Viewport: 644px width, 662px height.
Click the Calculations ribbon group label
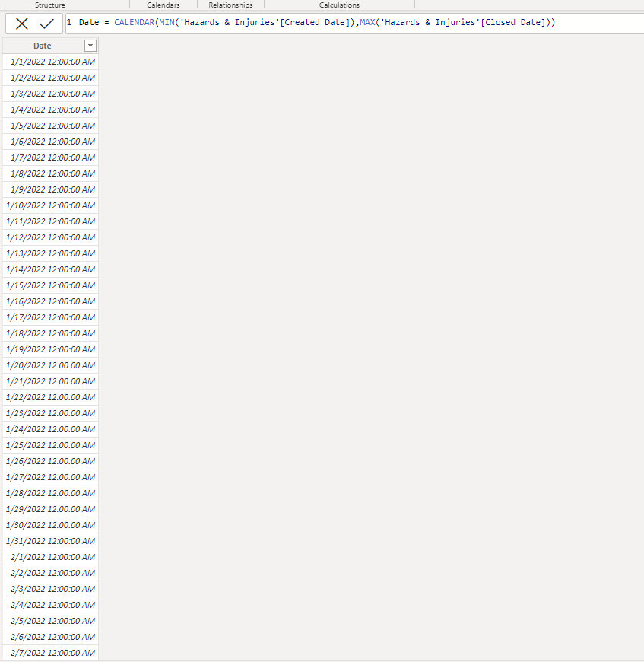340,5
